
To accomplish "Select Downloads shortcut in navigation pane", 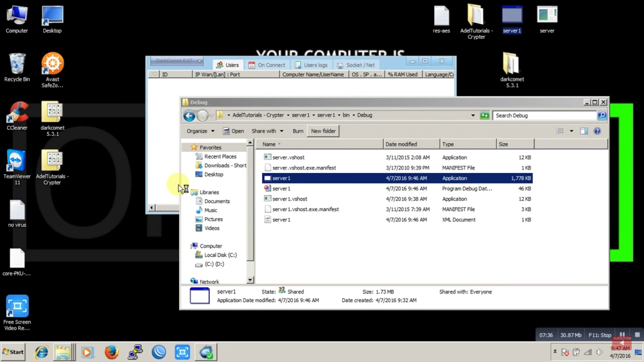I will [221, 165].
